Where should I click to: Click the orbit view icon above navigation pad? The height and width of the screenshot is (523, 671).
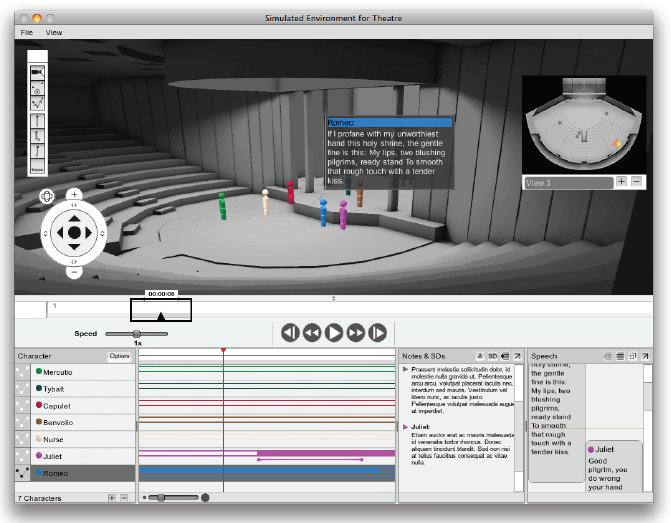click(46, 198)
